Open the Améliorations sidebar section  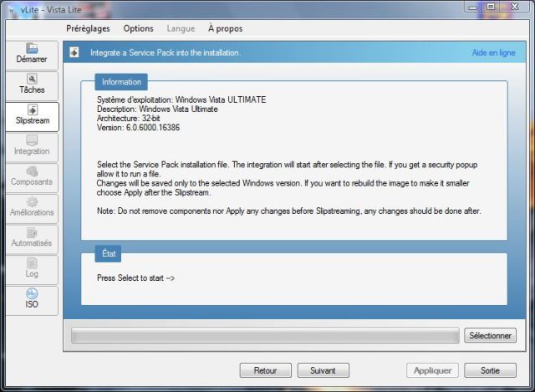click(32, 209)
